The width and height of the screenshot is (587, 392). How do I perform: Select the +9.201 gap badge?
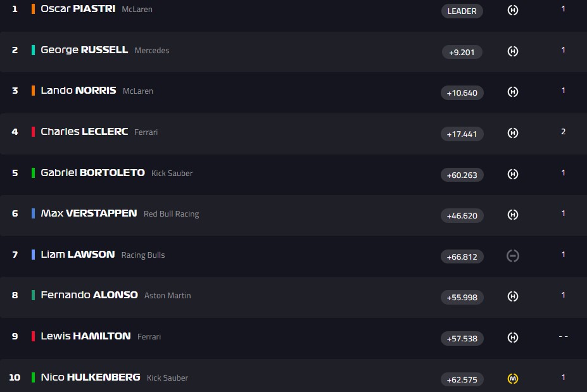tap(462, 52)
